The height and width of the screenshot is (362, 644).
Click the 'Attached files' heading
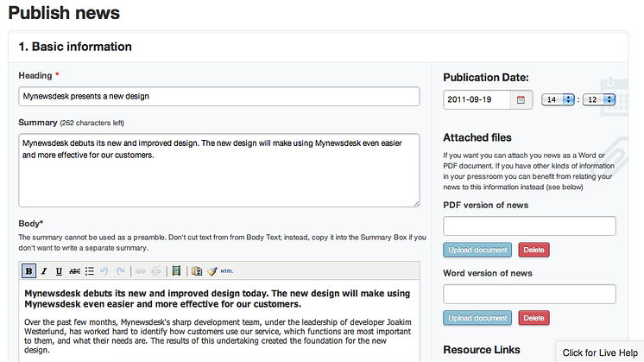click(x=477, y=137)
